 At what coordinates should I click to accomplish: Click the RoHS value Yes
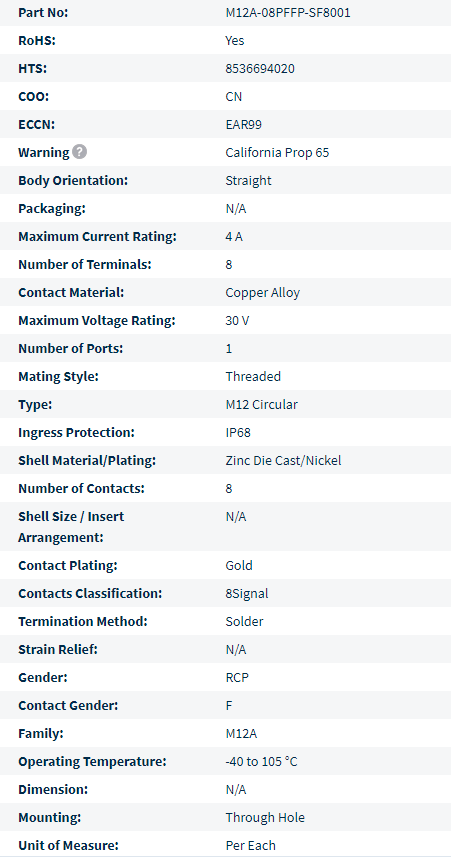pyautogui.click(x=235, y=41)
